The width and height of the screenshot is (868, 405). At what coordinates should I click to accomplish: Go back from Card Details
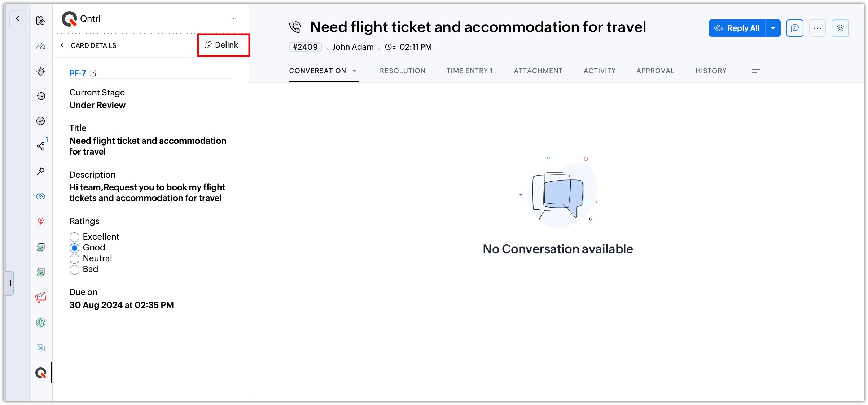pos(62,45)
